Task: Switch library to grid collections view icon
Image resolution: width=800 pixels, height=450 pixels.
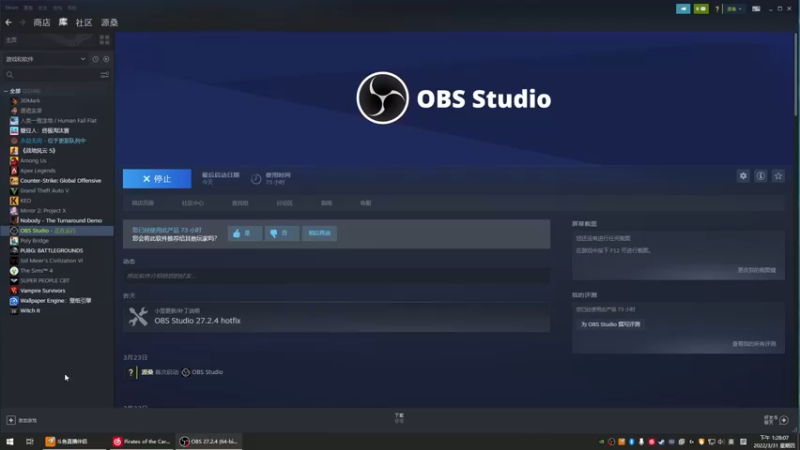Action: [x=105, y=40]
